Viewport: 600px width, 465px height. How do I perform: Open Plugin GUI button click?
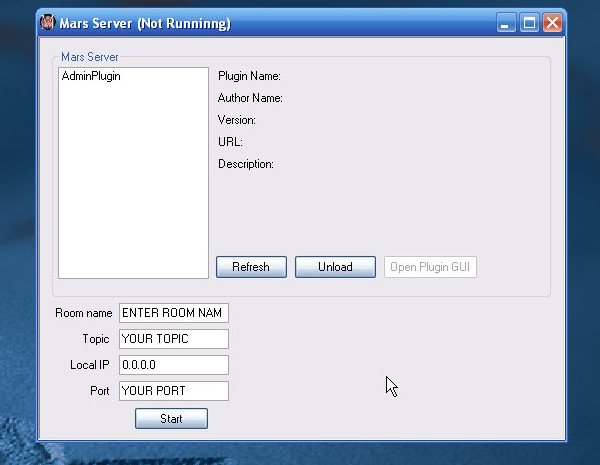[430, 267]
